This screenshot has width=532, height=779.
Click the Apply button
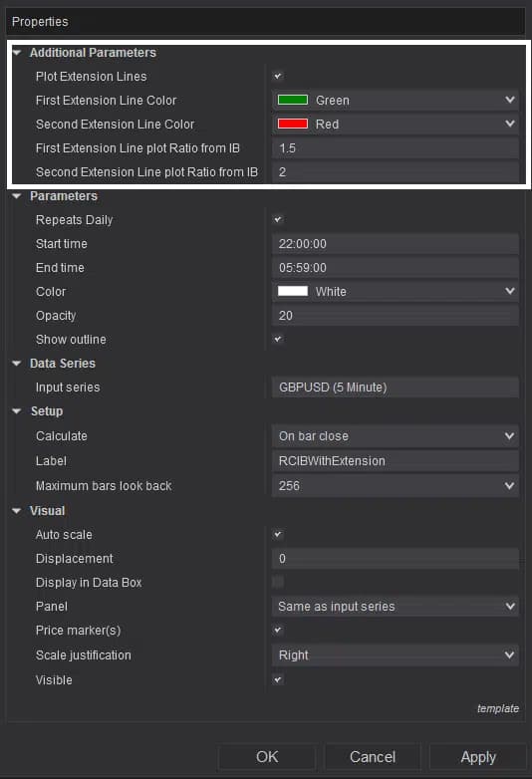click(x=478, y=757)
